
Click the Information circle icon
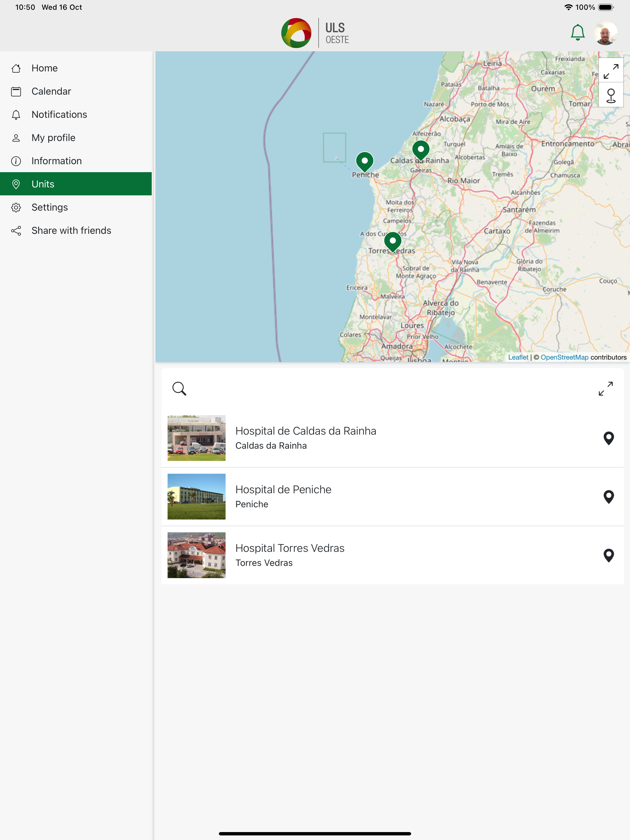click(x=16, y=161)
